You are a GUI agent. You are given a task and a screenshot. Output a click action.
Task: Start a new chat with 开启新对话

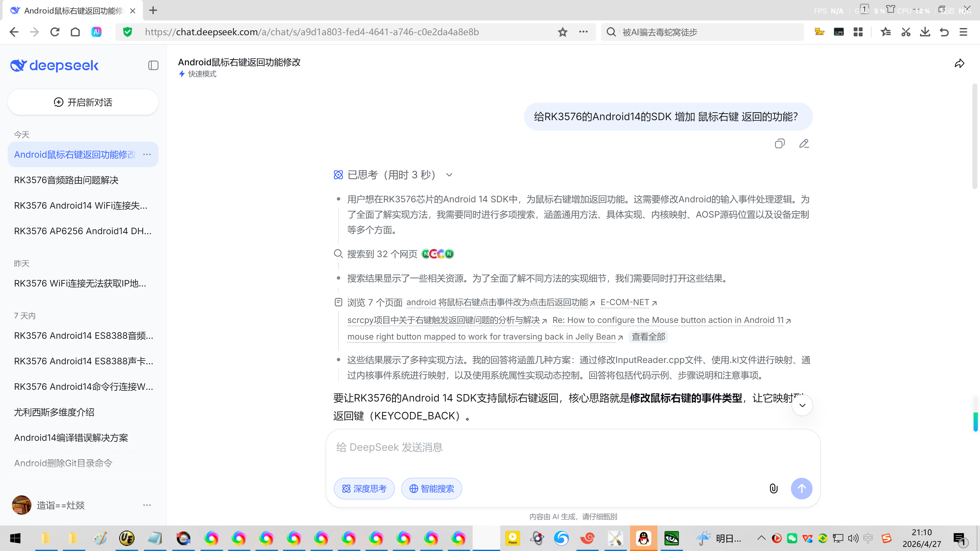83,102
